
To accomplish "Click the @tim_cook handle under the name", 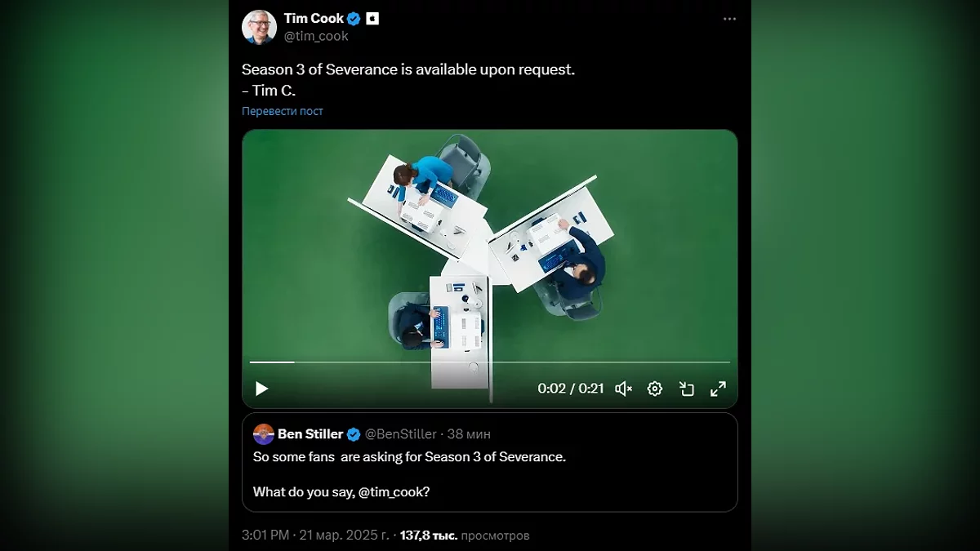I will 316,36.
